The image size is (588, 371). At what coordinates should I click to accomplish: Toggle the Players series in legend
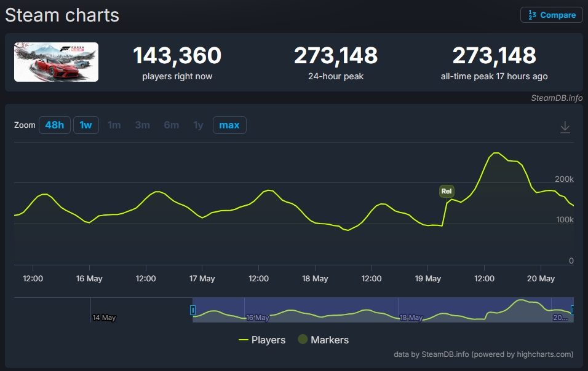[x=262, y=340]
